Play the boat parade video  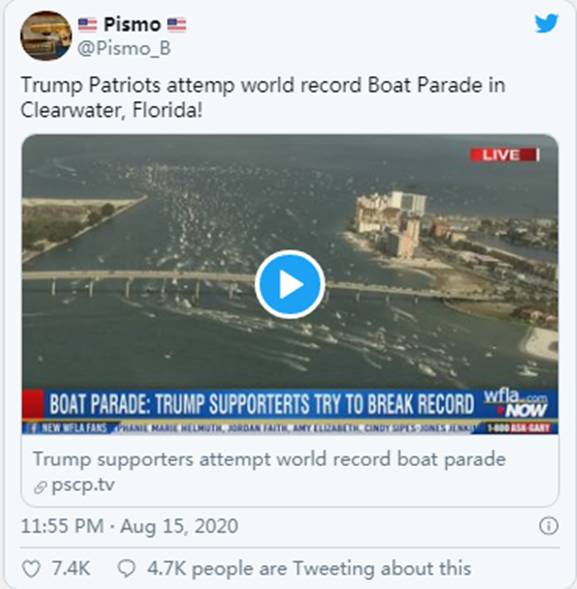click(290, 284)
